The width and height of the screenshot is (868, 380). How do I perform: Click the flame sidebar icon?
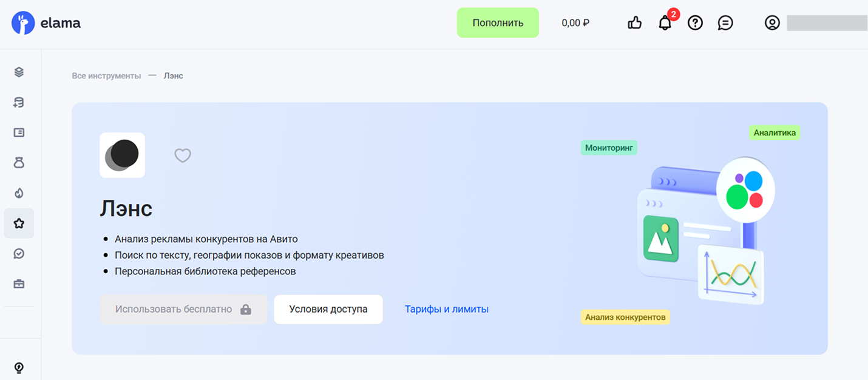click(x=19, y=193)
